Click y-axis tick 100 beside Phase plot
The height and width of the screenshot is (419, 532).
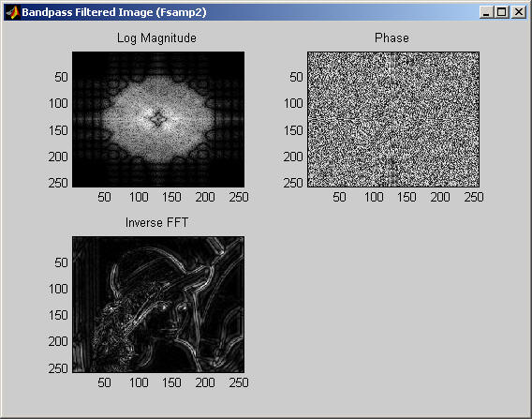(293, 103)
